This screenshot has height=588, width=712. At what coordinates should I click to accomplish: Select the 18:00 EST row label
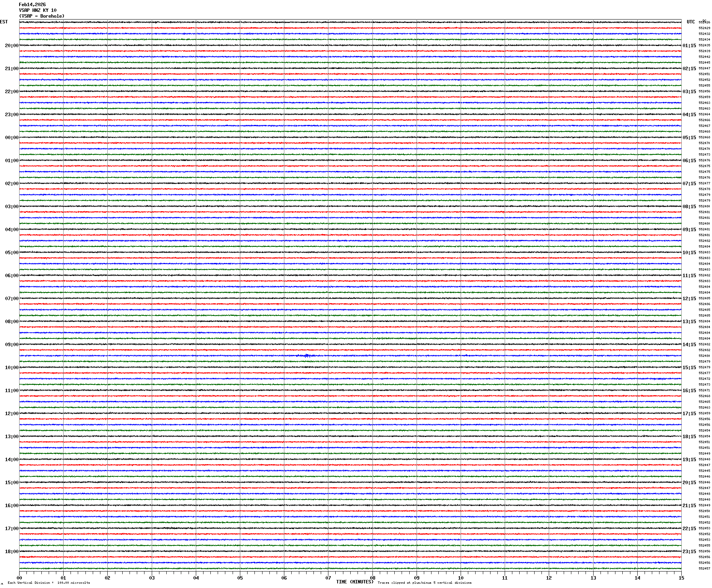(11, 552)
